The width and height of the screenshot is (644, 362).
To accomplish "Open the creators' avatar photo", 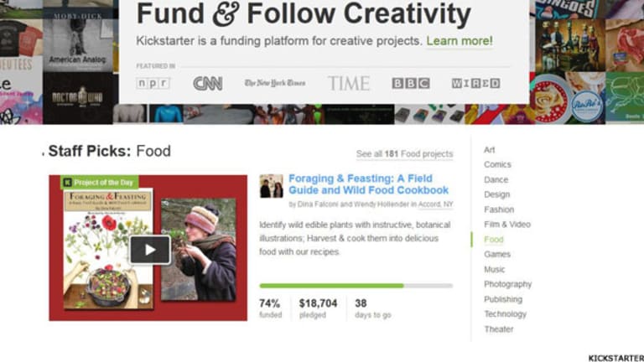I will (271, 186).
